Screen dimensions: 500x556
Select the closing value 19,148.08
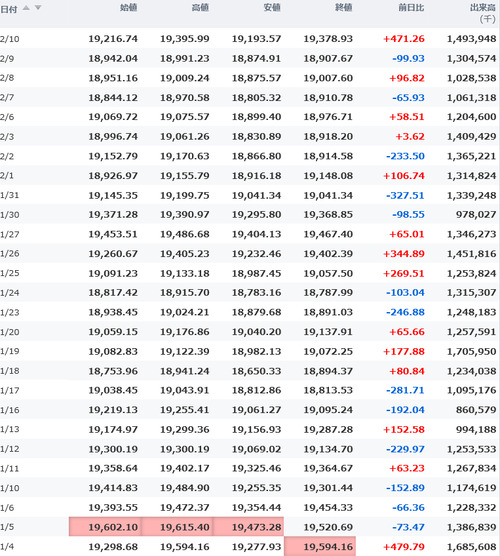pyautogui.click(x=328, y=176)
